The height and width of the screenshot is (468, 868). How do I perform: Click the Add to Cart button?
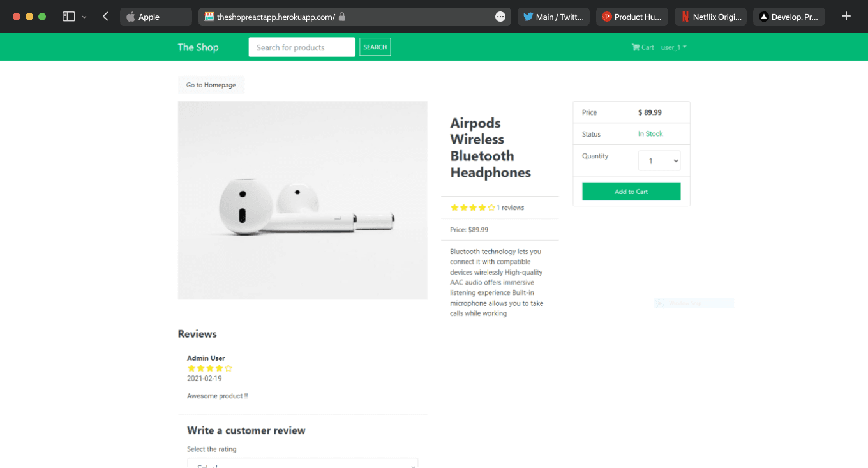point(631,192)
